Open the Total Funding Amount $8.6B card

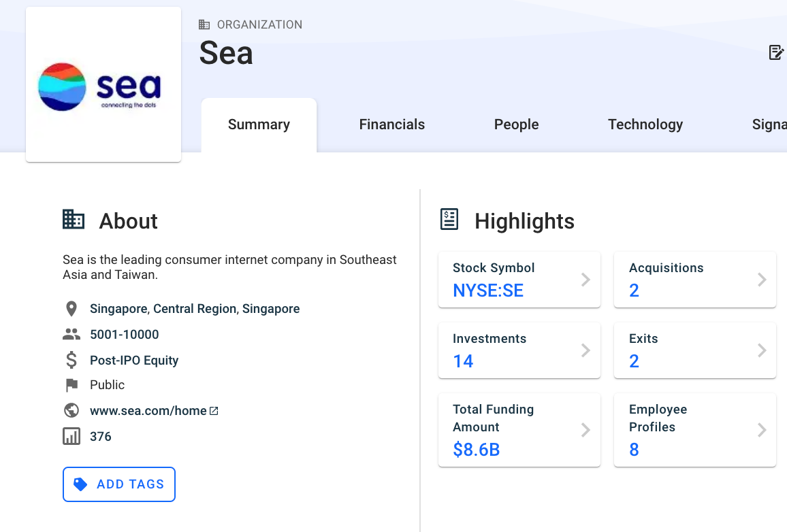tap(519, 430)
